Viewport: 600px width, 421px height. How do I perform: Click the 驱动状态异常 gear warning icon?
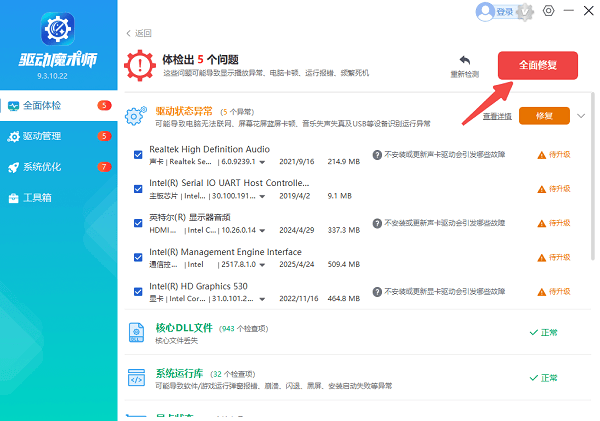136,116
